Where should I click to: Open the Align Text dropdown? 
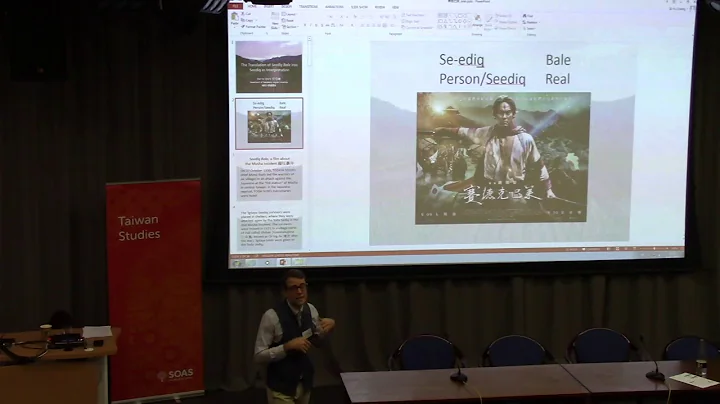pos(411,22)
